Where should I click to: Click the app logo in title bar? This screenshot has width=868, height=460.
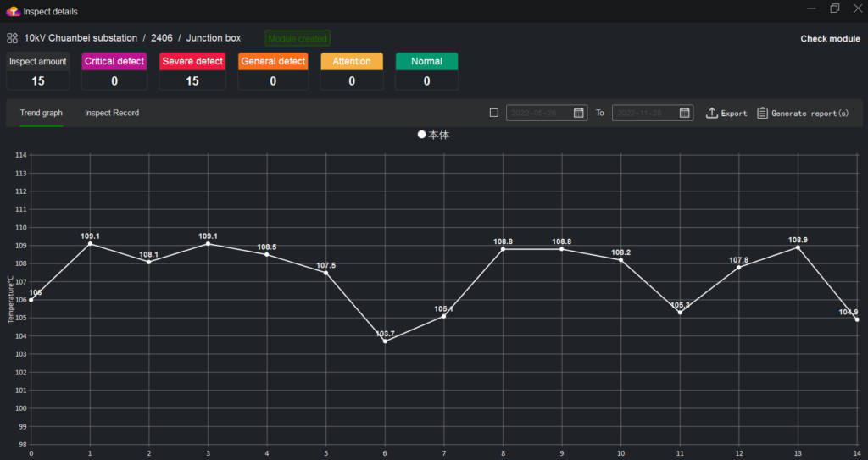(13, 11)
